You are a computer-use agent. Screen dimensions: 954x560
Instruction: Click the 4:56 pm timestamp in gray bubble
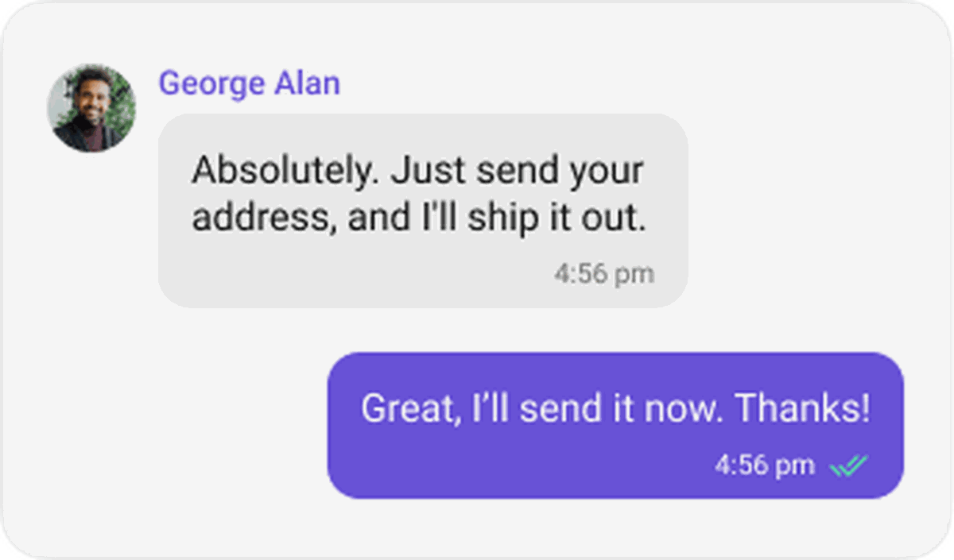(x=604, y=274)
